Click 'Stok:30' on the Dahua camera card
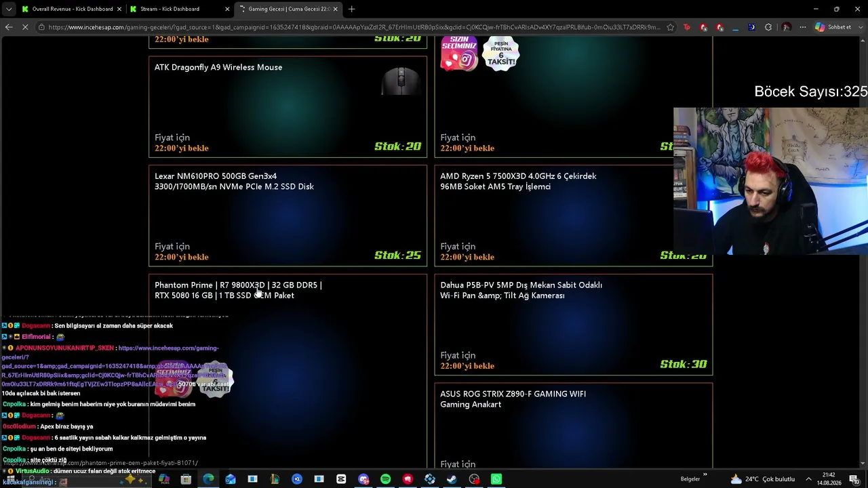 (x=684, y=365)
